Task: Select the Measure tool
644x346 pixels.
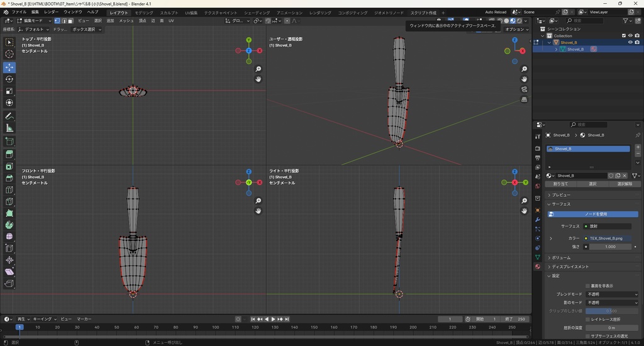Action: tap(9, 128)
